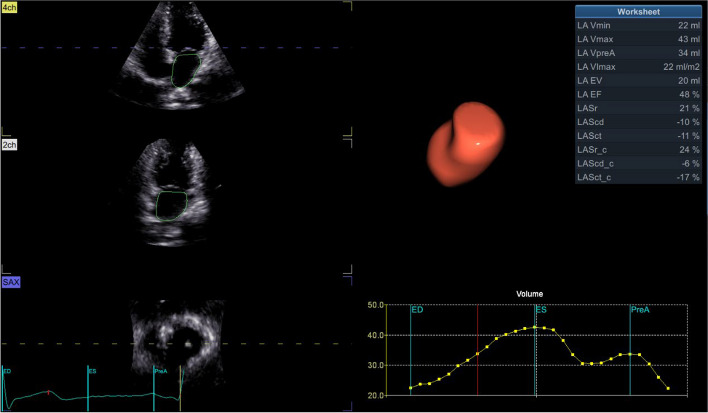Screen dimensions: 708x413
Task: Select the LASct_c row
Action: click(638, 177)
